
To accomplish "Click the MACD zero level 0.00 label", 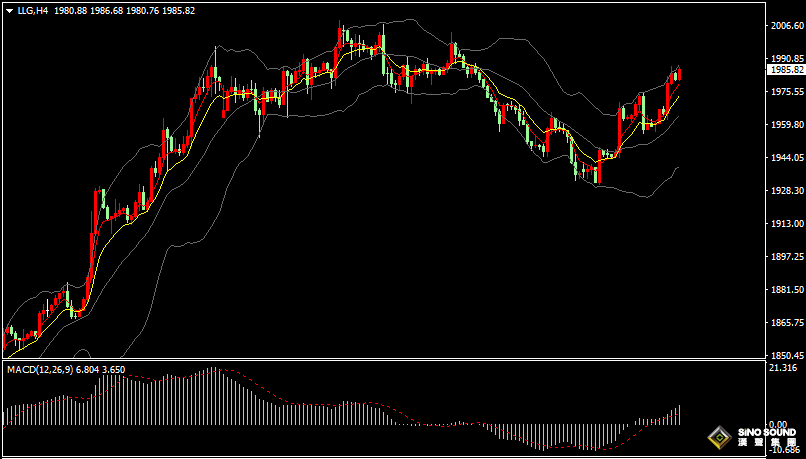I will click(x=779, y=425).
